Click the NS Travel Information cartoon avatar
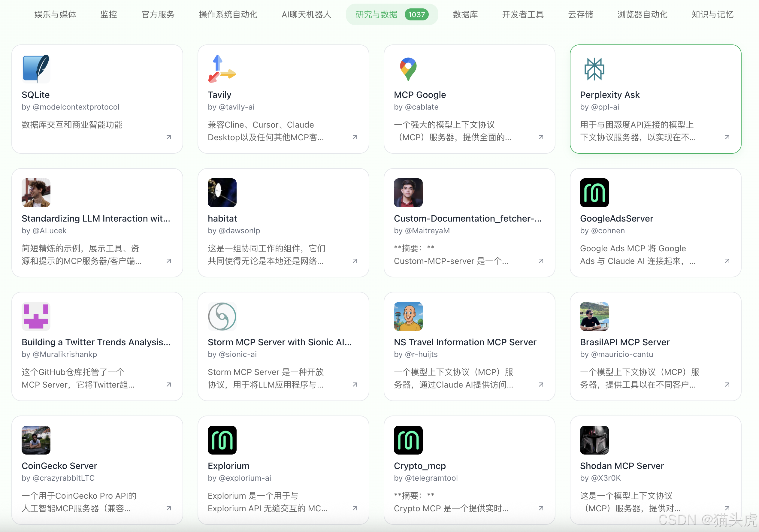Image resolution: width=759 pixels, height=532 pixels. (x=408, y=316)
